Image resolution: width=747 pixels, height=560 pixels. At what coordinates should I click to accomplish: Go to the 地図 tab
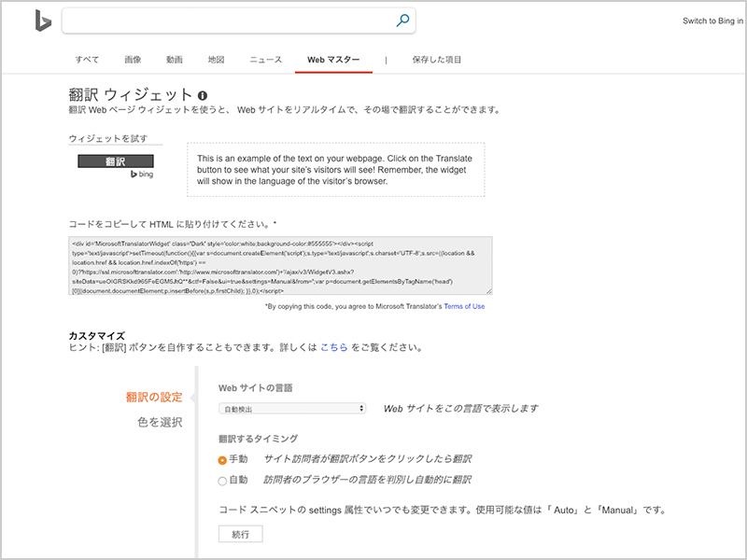[216, 60]
